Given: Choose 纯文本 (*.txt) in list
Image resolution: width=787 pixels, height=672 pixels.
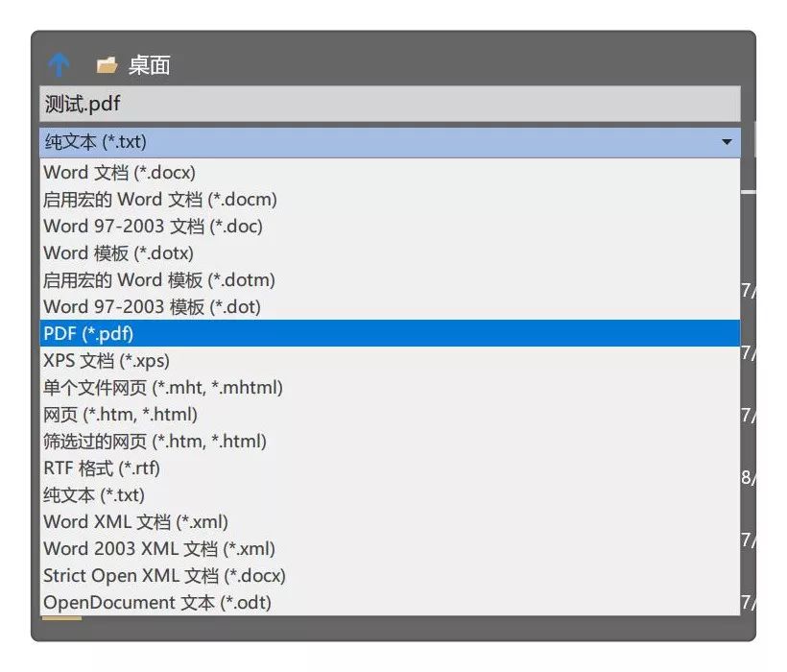Looking at the screenshot, I should click(390, 495).
